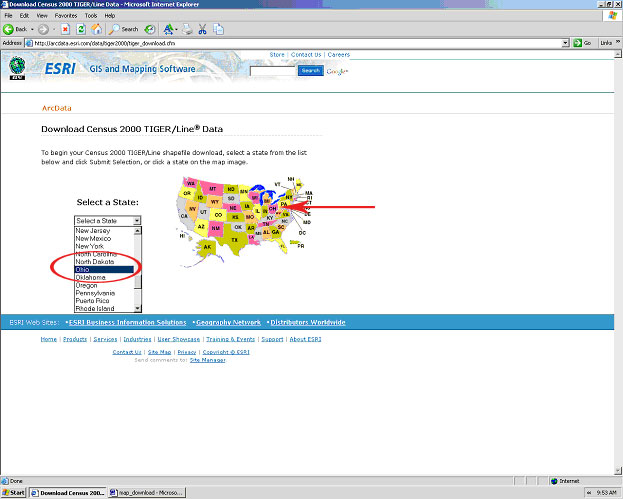
Task: Click the state list scroll-up arrow
Action: pyautogui.click(x=137, y=230)
